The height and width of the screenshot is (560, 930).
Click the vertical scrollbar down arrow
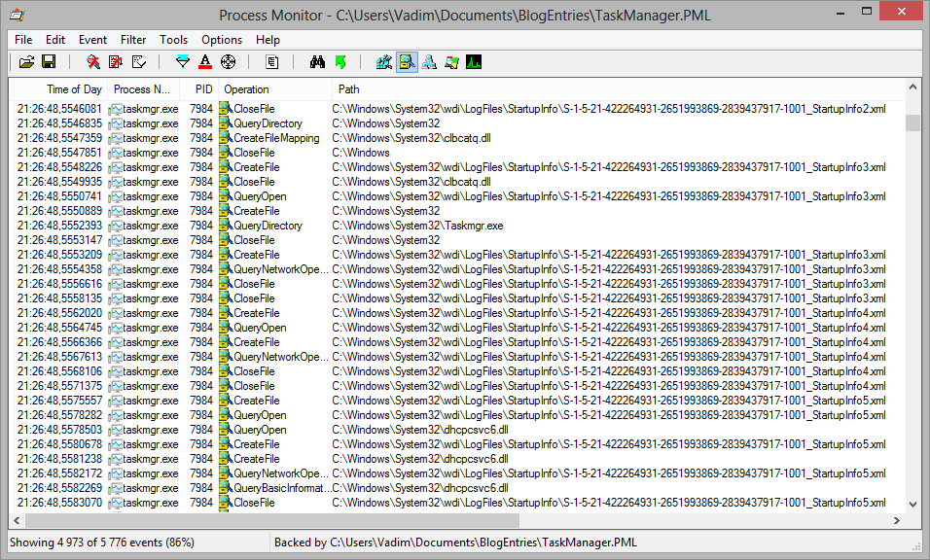pos(912,505)
